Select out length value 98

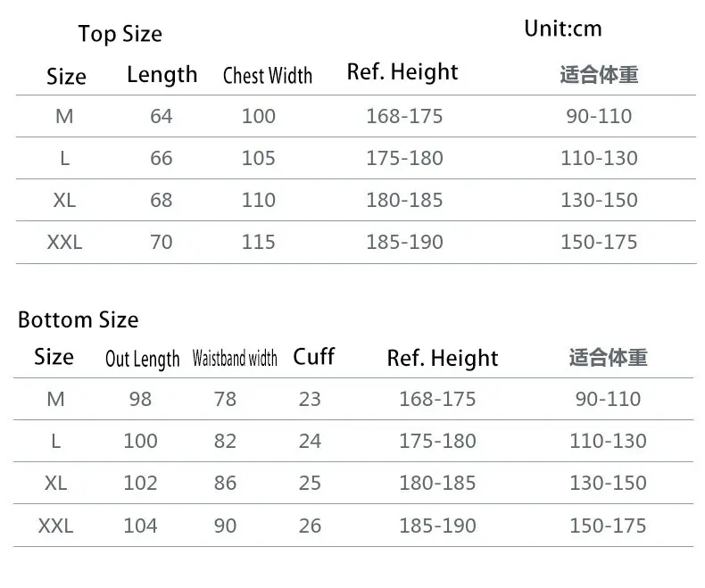point(140,399)
